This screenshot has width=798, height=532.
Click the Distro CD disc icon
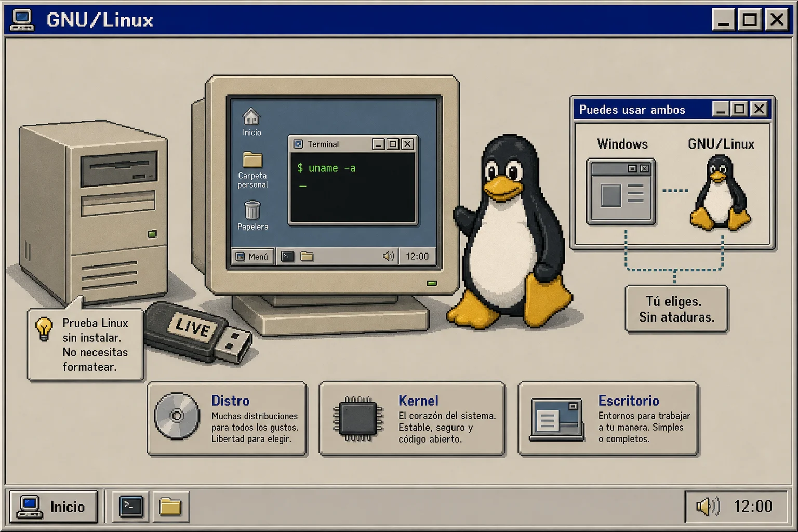pyautogui.click(x=177, y=416)
